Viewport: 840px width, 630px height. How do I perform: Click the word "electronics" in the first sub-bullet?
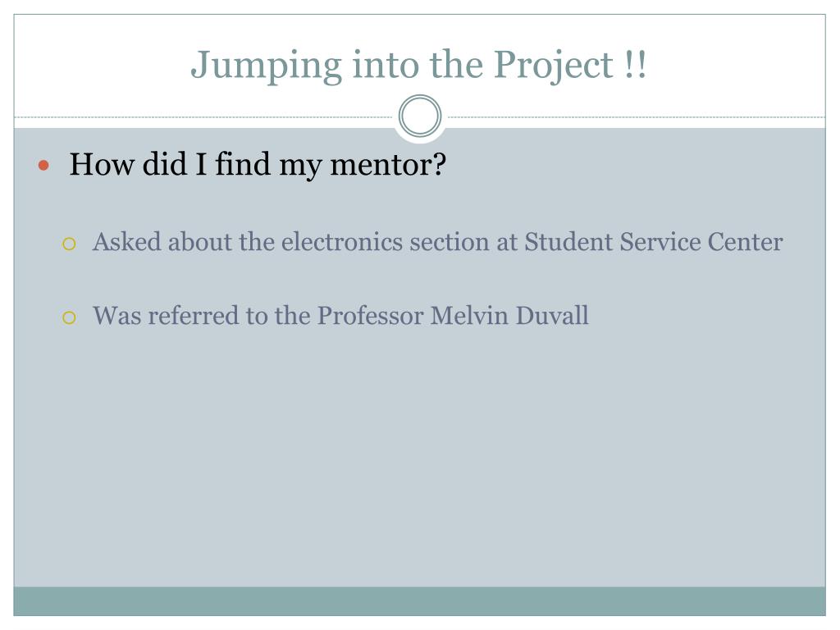[x=342, y=242]
